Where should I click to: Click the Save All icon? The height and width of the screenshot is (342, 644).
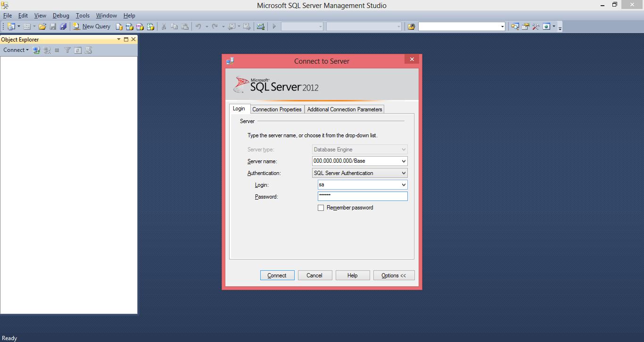tap(63, 26)
